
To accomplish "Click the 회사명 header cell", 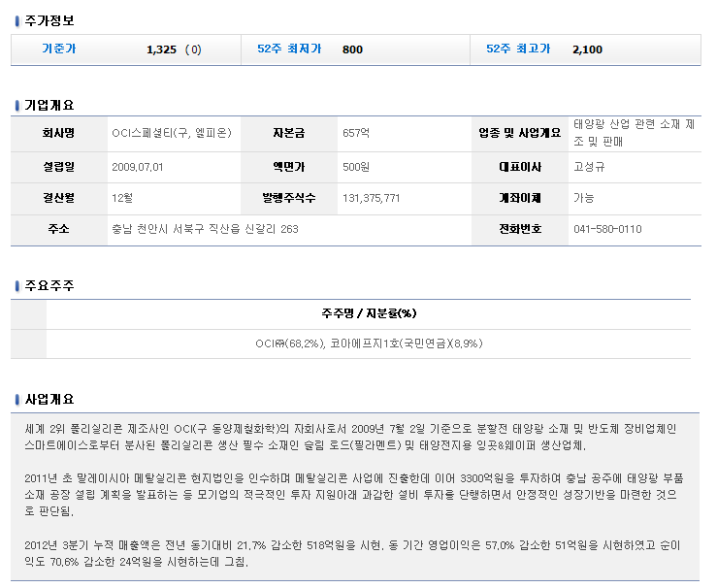I will click(59, 134).
